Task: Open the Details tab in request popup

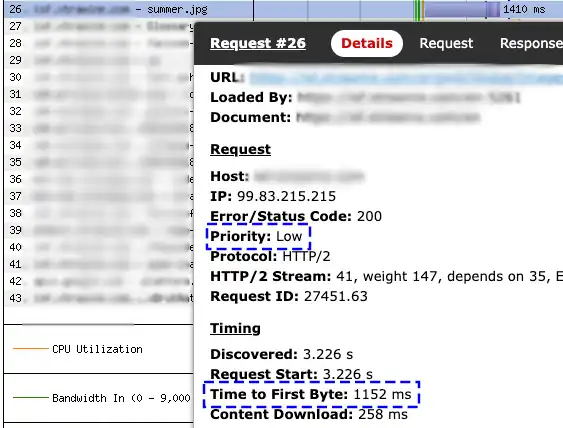Action: coord(367,43)
